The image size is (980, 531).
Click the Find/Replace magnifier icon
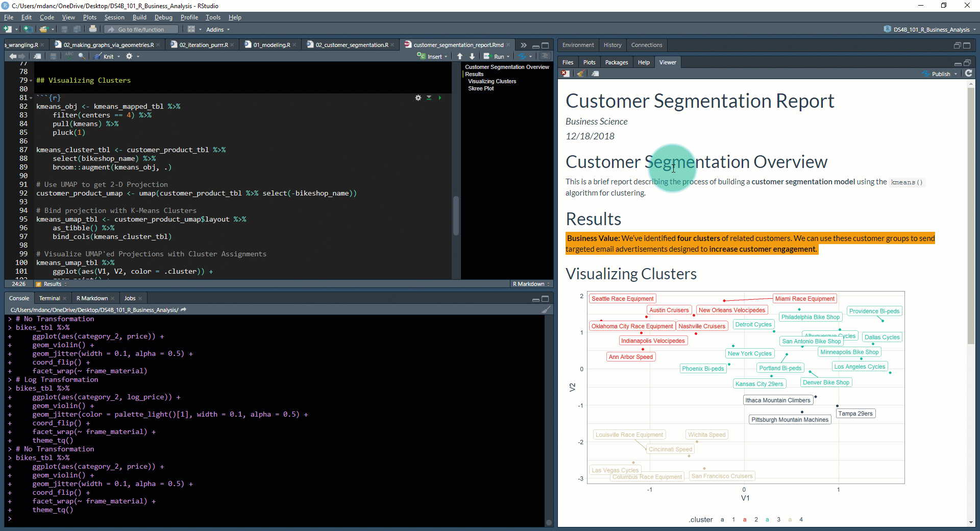pos(82,56)
